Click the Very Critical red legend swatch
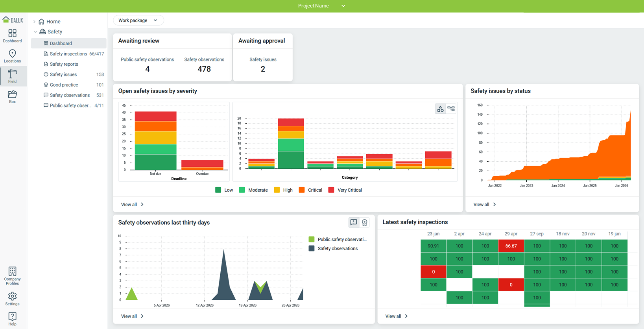This screenshot has height=329, width=644. coord(331,190)
